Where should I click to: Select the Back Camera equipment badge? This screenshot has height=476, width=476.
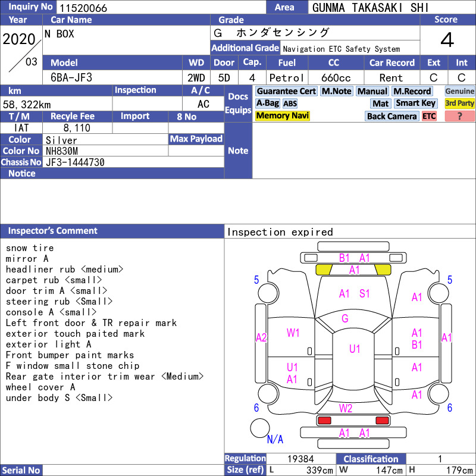click(x=392, y=116)
